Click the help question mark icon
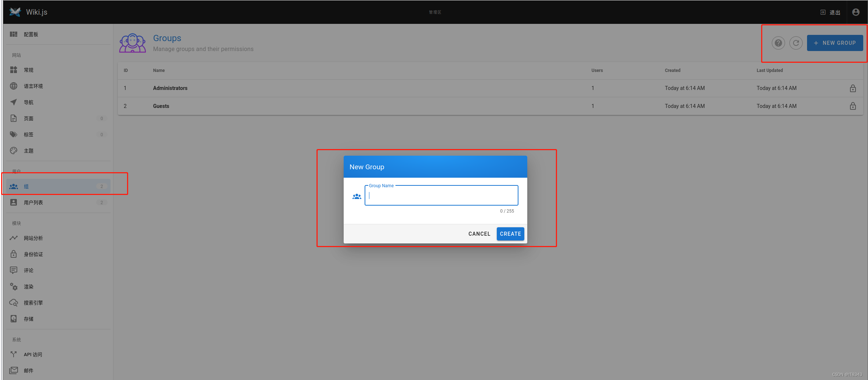868x380 pixels. click(778, 43)
